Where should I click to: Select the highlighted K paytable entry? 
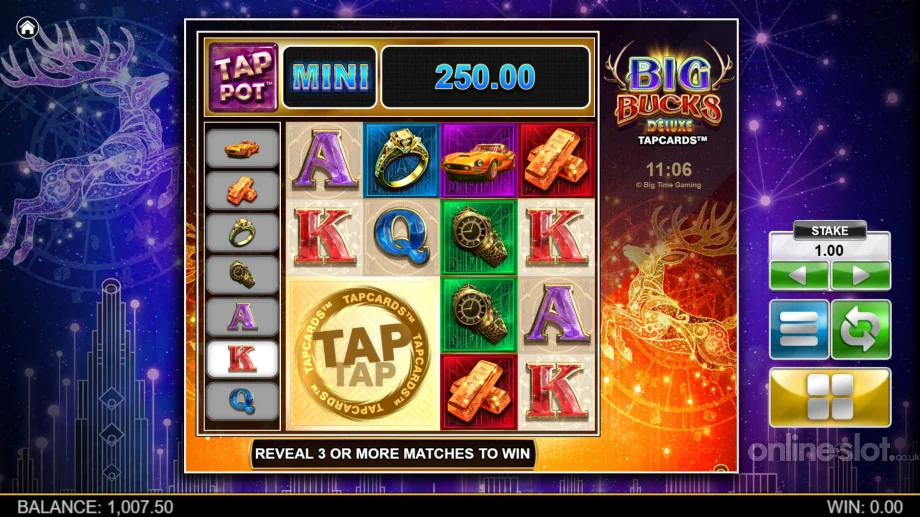[242, 359]
